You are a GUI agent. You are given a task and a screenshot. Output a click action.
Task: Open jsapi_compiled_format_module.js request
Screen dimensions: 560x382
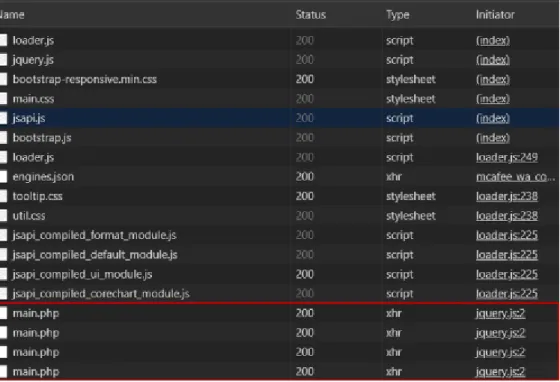point(94,235)
